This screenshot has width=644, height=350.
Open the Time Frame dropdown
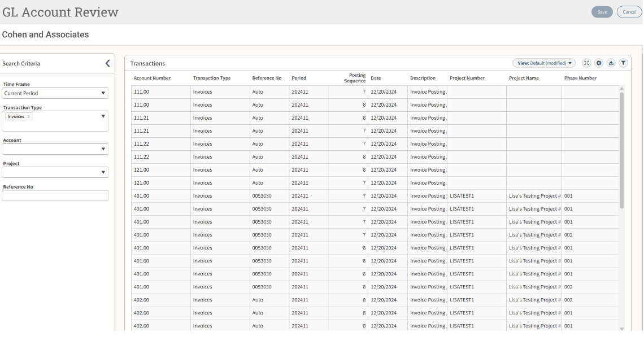[x=55, y=93]
